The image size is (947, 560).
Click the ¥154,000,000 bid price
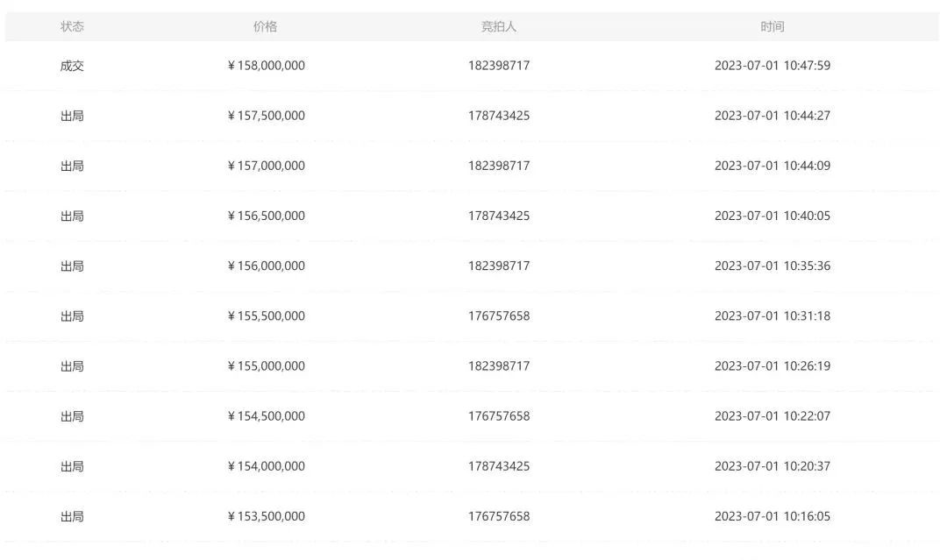[x=266, y=466]
